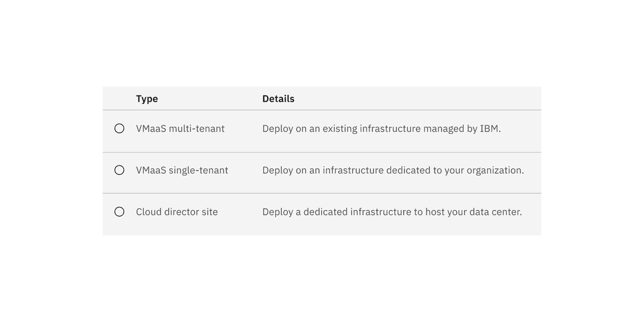Click the multi-tenant details text about IBM infrastructure
Image resolution: width=644 pixels, height=322 pixels.
coord(382,127)
